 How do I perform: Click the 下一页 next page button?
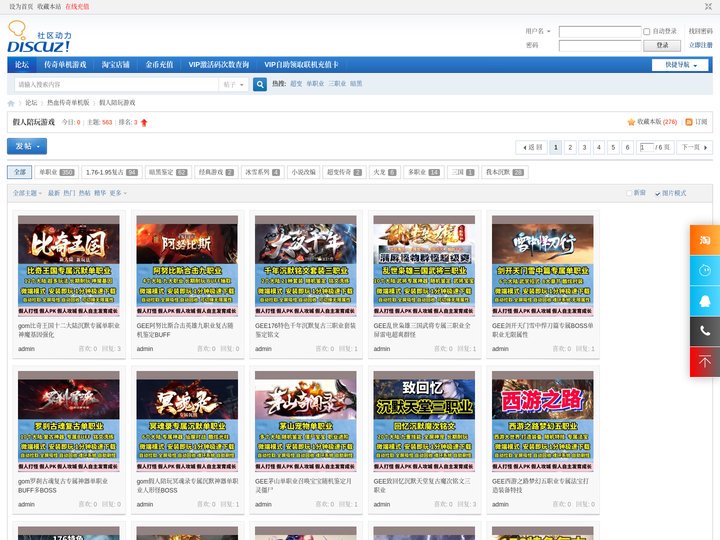pyautogui.click(x=694, y=147)
